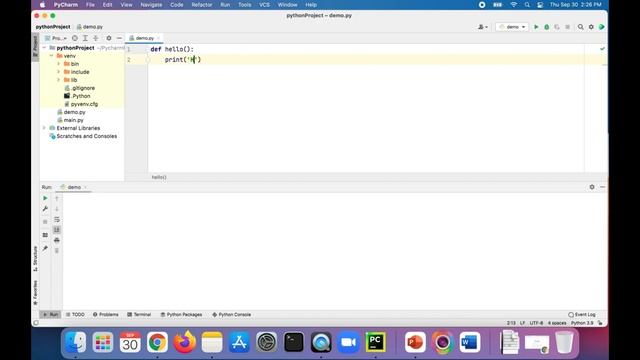The width and height of the screenshot is (640, 360).
Task: Click the UTF-8 encoding in status bar
Action: [536, 323]
